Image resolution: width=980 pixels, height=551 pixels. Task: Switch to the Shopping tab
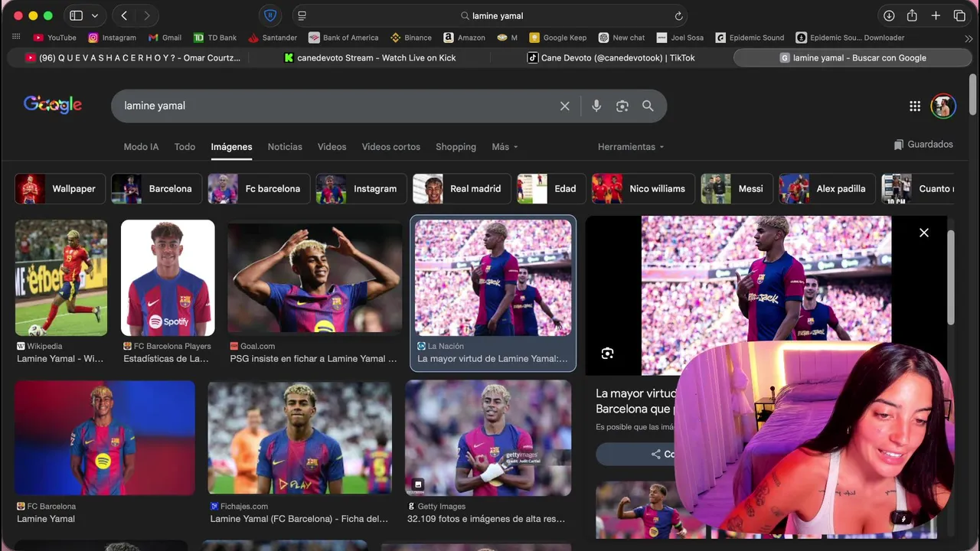(456, 147)
